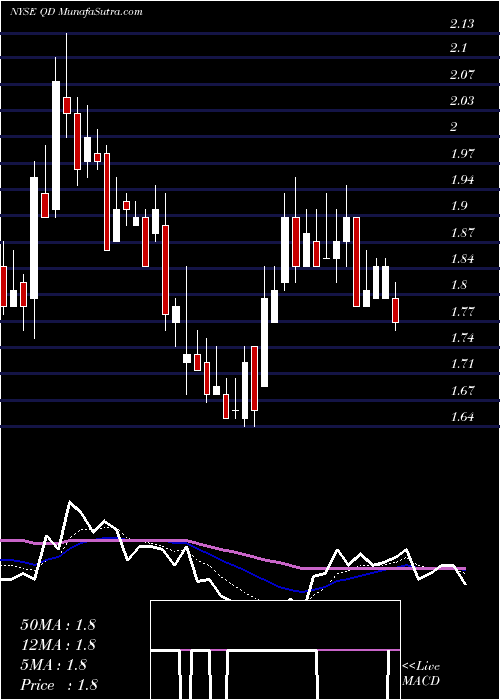Click the 1.9 price axis label
500x700 pixels.
458,206
